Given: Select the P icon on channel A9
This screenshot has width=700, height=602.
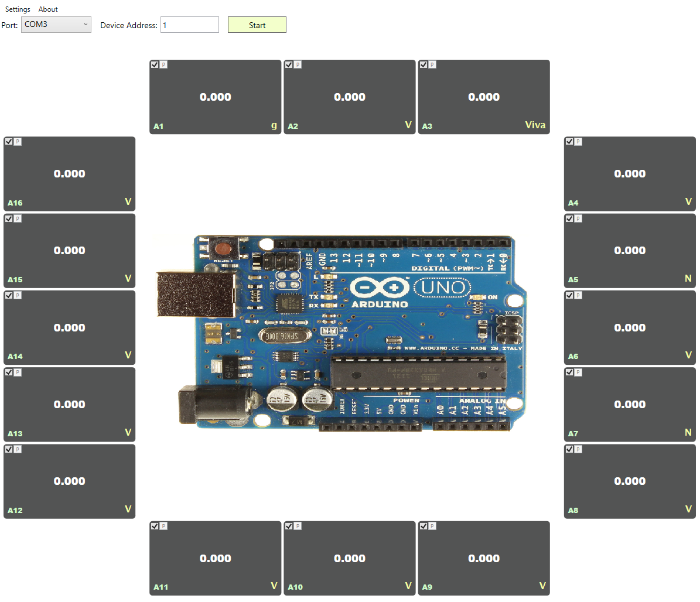Looking at the screenshot, I should pos(431,526).
